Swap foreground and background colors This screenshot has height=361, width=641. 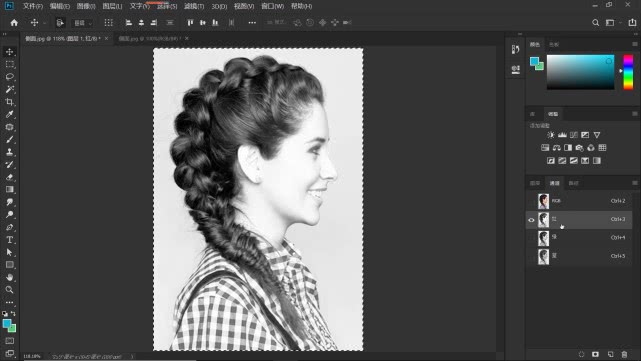click(13, 314)
